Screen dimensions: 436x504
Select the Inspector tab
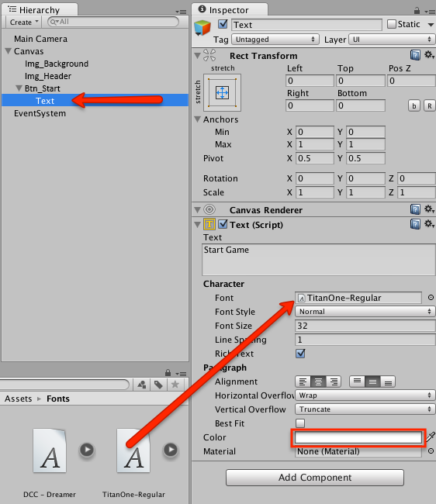pos(230,9)
